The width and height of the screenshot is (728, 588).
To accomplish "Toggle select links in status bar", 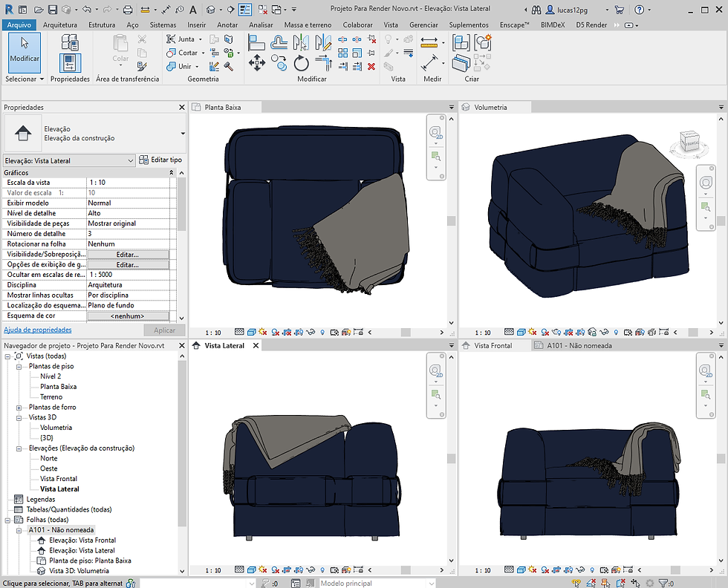I will (x=576, y=584).
